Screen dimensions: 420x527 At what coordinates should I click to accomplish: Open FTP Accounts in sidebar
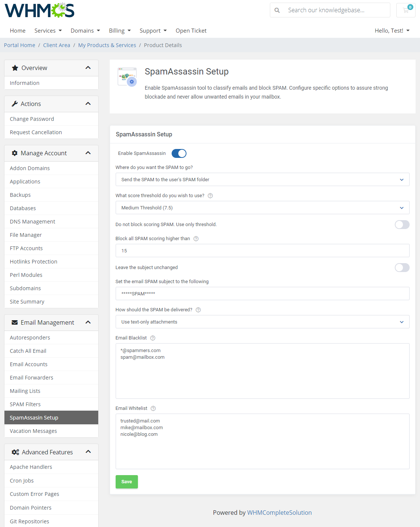[x=51, y=248]
